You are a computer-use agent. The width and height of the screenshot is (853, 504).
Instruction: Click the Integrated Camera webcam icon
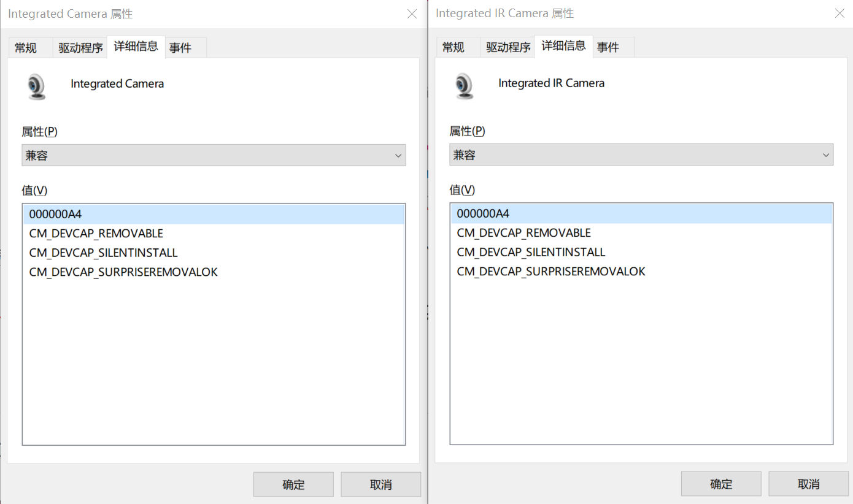[36, 86]
